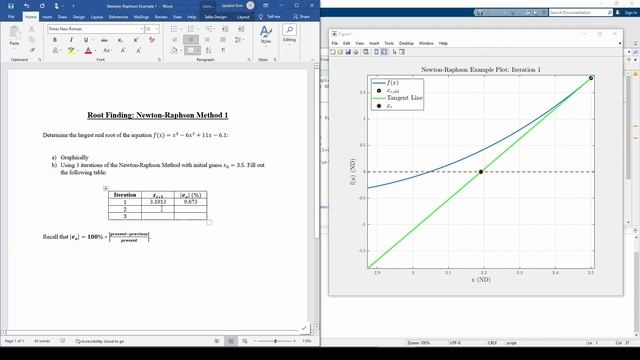Open Styles gallery
The height and width of the screenshot is (360, 640).
click(266, 35)
